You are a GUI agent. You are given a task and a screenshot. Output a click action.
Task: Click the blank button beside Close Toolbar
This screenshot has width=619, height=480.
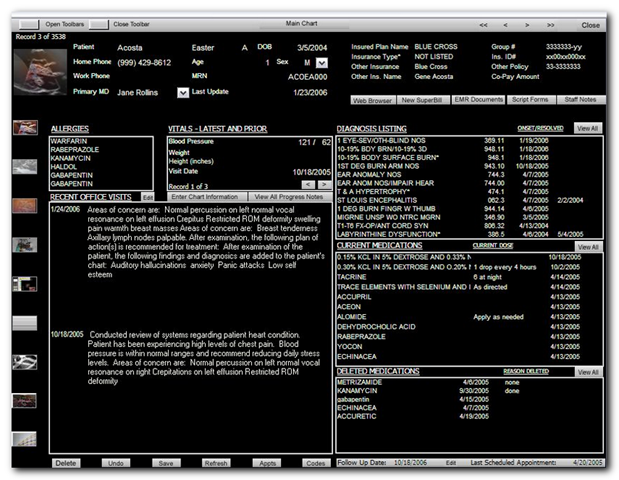tap(99, 24)
